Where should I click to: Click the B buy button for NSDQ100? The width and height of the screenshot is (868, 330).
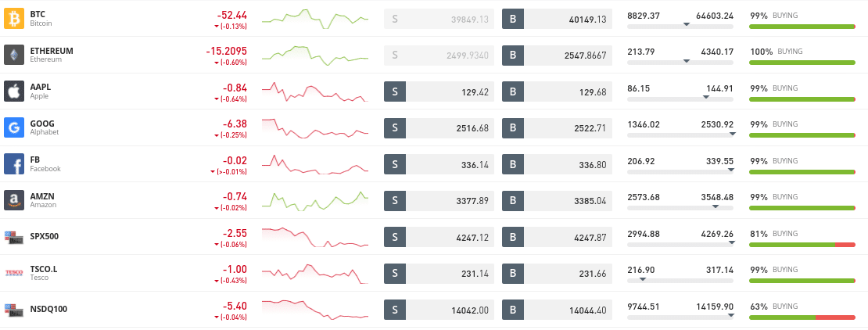coord(513,310)
